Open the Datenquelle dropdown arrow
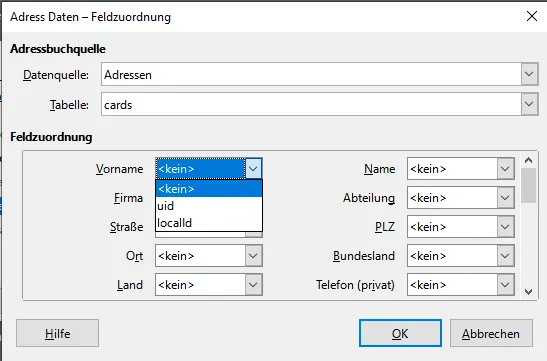 point(529,74)
